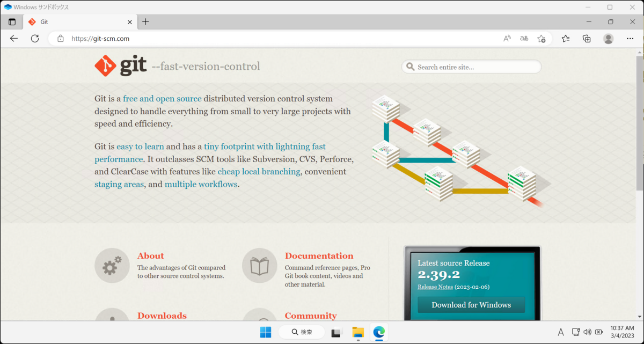Viewport: 644px width, 344px height.
Task: Click the Git logo in page header
Action: [120, 66]
